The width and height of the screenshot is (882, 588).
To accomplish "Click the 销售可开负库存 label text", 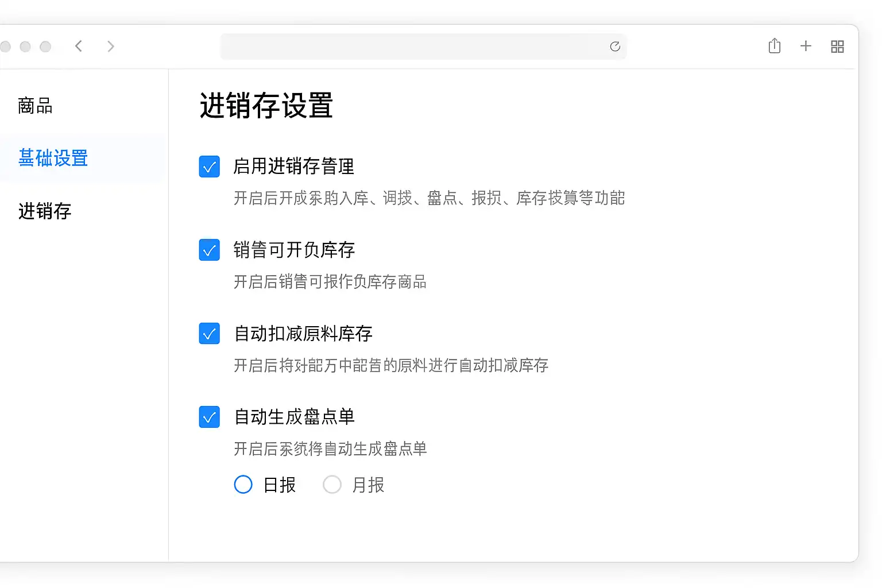I will pos(294,250).
